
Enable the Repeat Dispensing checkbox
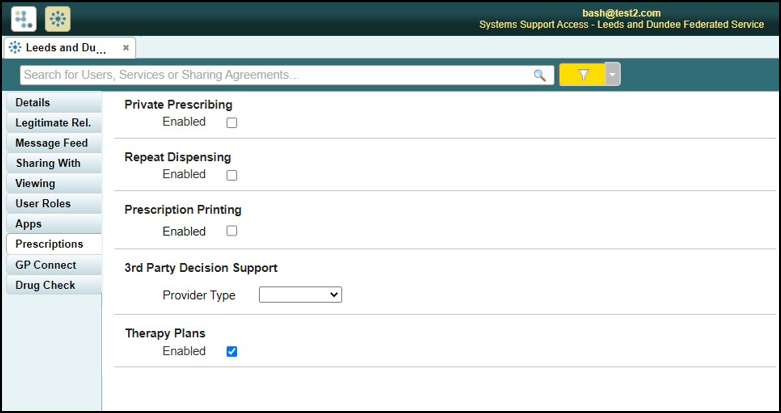pyautogui.click(x=232, y=175)
